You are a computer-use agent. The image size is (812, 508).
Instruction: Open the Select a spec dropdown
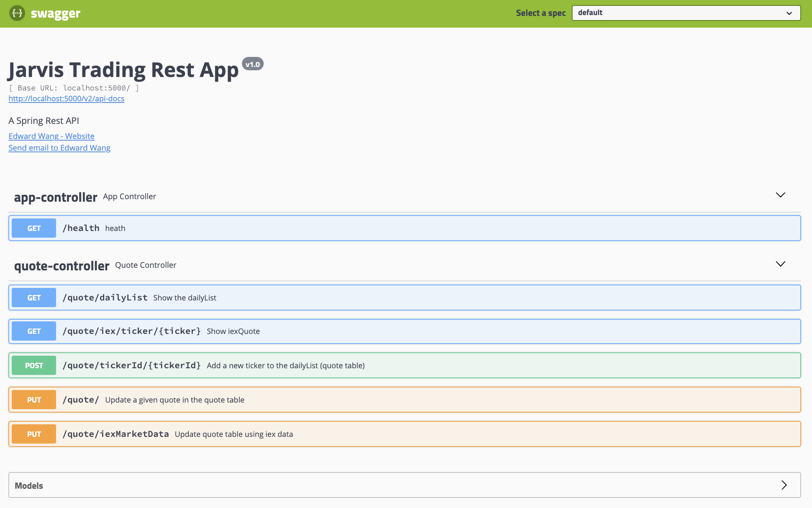click(x=686, y=13)
